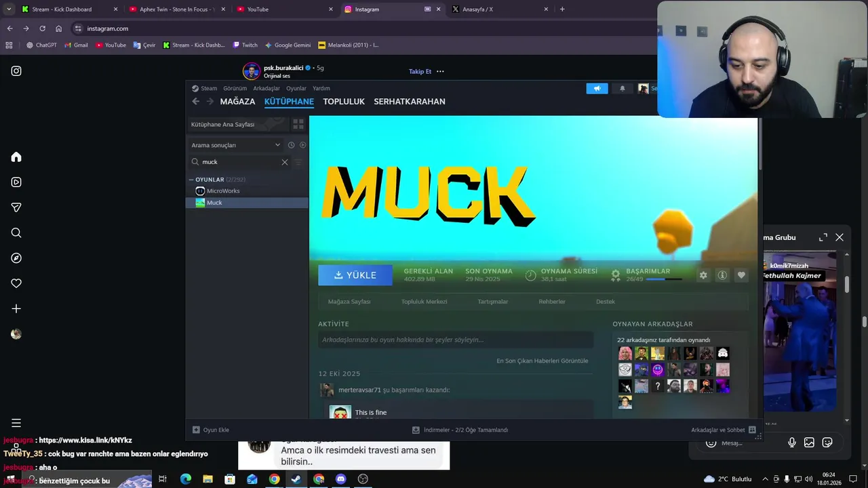Screen dimensions: 868x488
Task: Open Instagram search in the left sidebar
Action: [16, 232]
